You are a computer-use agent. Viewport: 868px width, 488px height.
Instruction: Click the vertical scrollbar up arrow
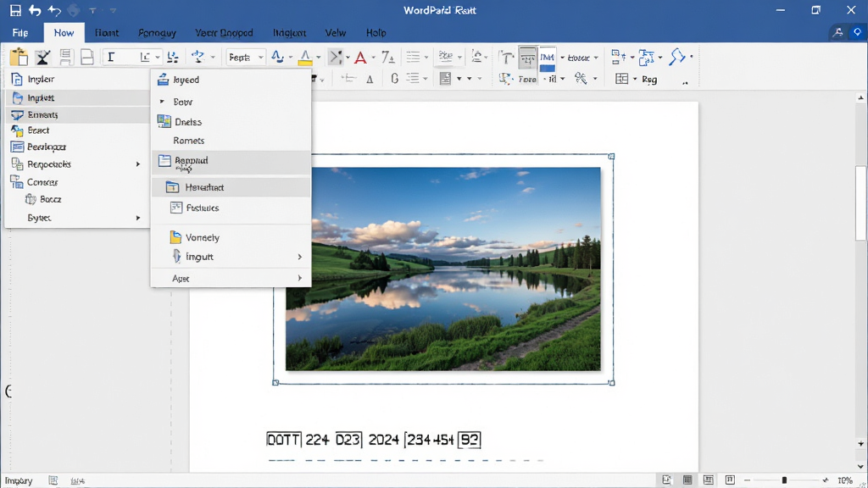click(860, 98)
